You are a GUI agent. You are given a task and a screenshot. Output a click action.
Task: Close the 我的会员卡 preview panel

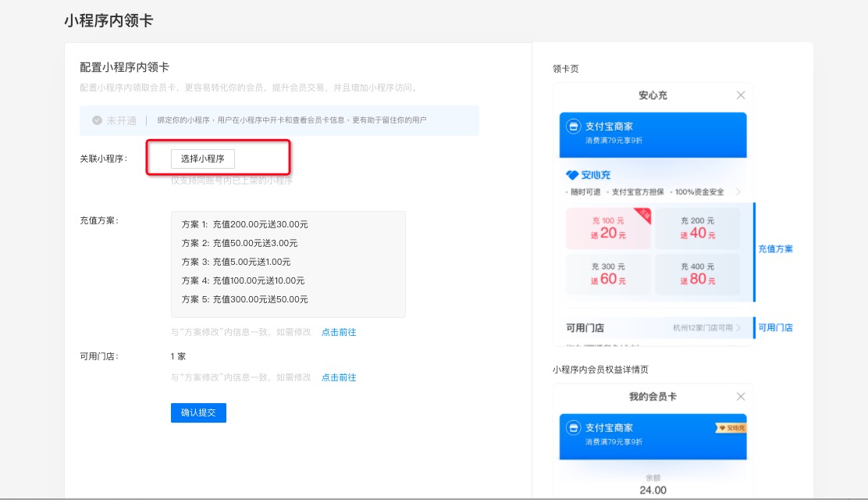741,396
